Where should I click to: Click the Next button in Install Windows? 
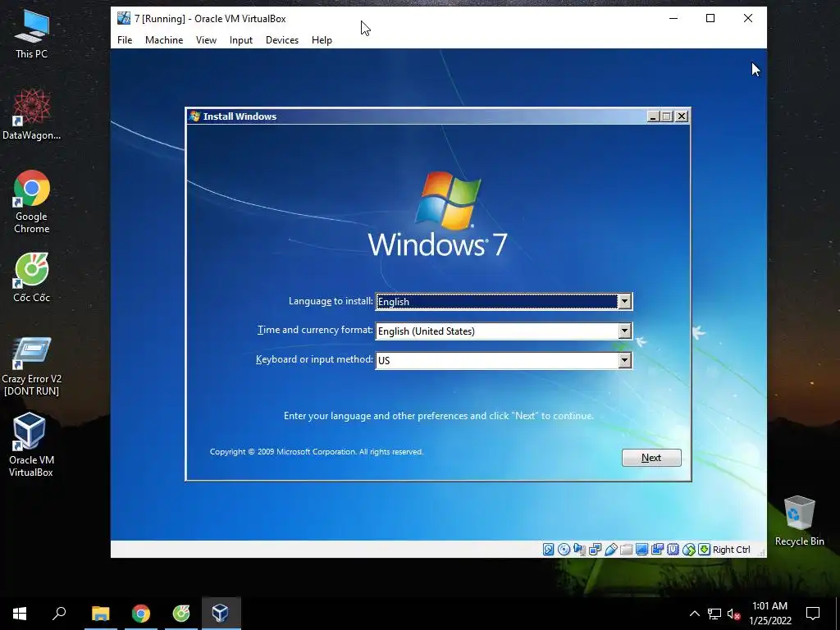click(651, 458)
